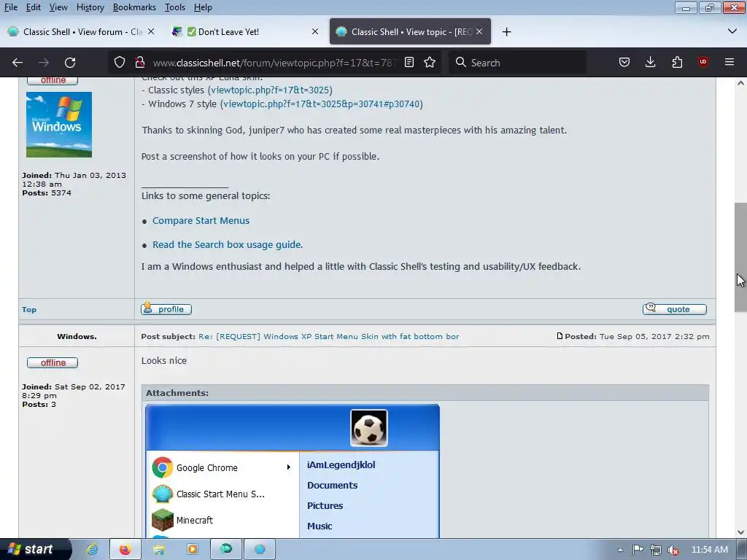The height and width of the screenshot is (560, 747).
Task: Open the Tools menu
Action: point(175,7)
